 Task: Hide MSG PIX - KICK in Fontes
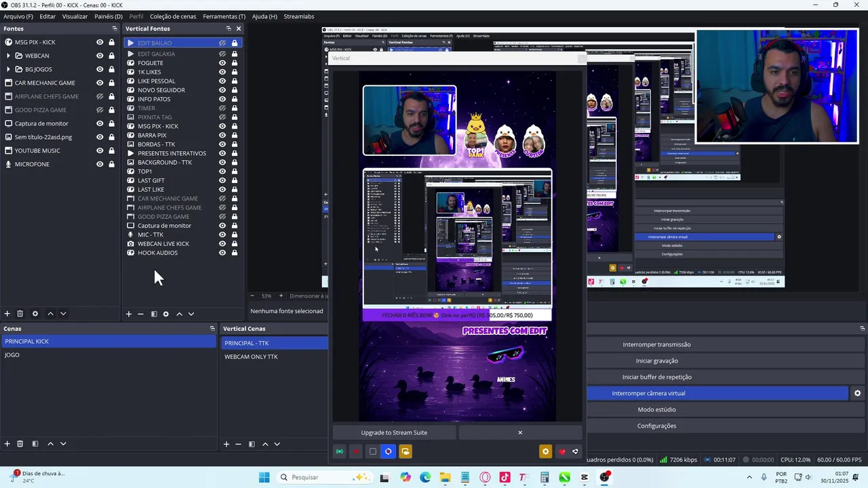click(x=100, y=42)
